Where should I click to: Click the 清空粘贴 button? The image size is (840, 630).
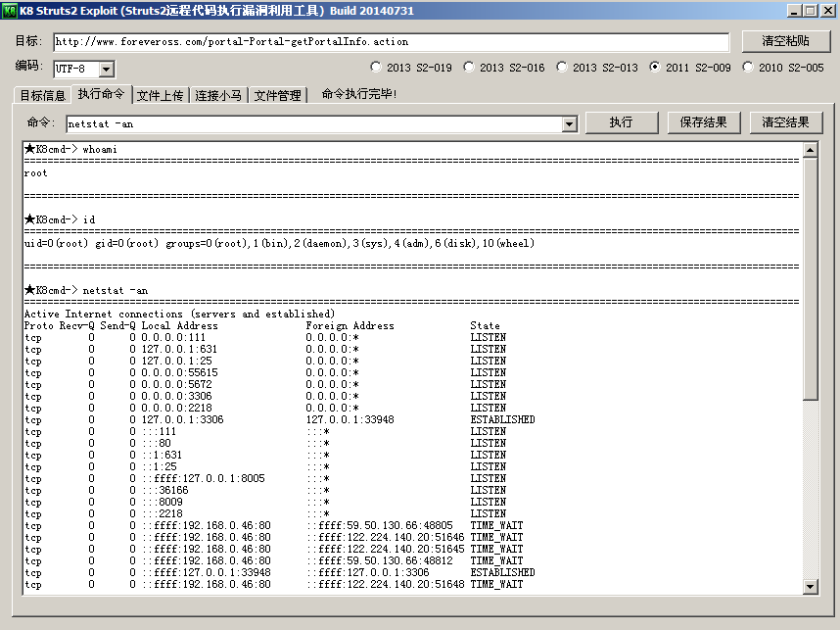[786, 41]
